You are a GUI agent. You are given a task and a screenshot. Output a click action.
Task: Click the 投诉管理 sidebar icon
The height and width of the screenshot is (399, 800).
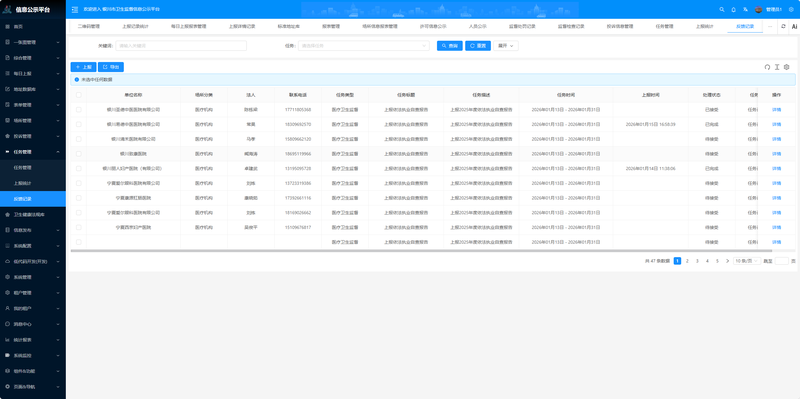(x=7, y=136)
